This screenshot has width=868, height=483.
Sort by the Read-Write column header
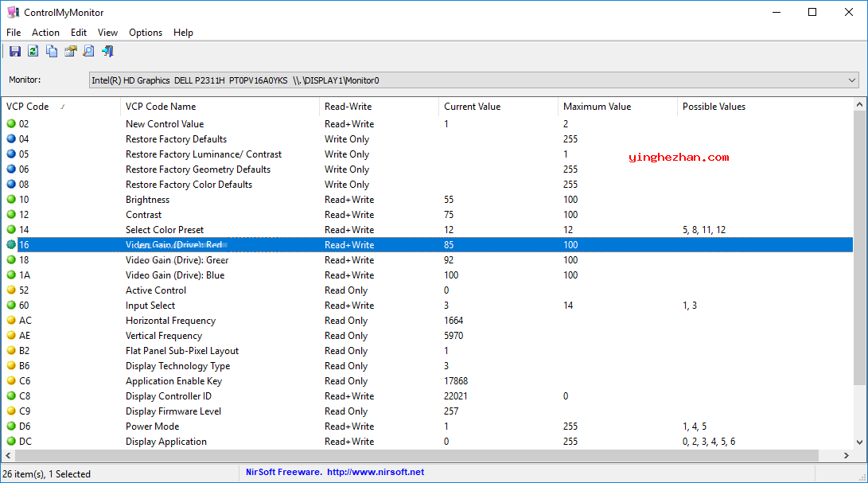[x=380, y=107]
